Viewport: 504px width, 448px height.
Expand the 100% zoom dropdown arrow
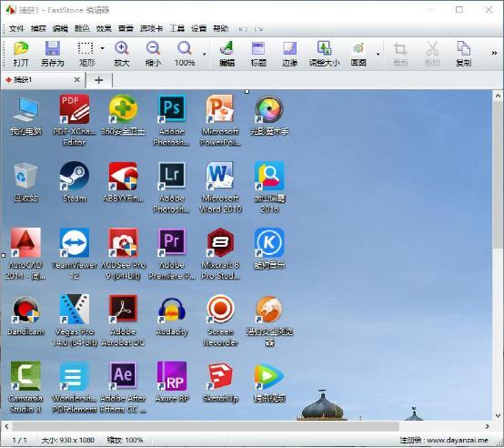tap(204, 54)
